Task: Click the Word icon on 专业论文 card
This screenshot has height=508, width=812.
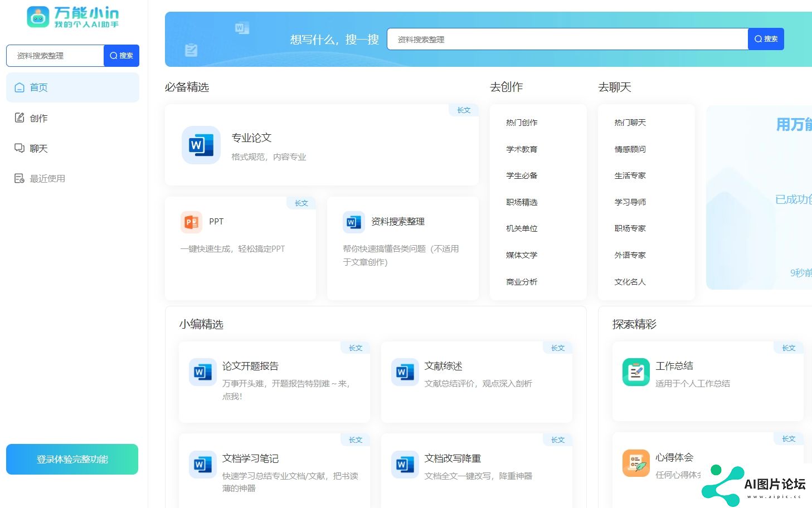Action: click(201, 145)
